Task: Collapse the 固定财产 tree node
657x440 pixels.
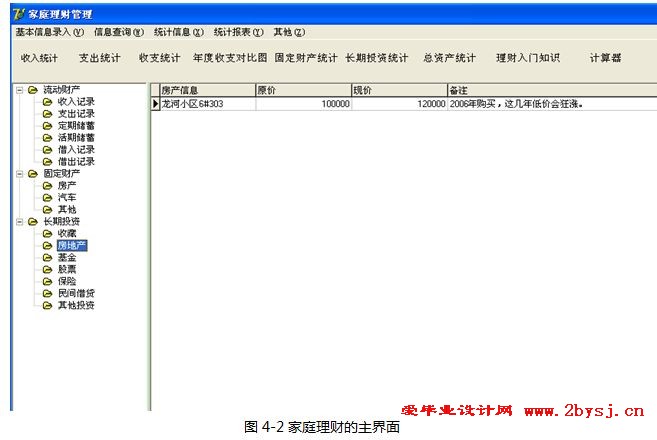Action: (19, 174)
